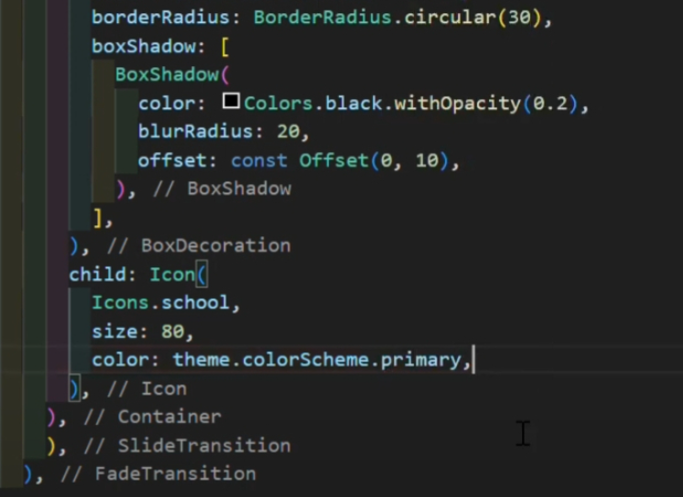Click the '// Icon' closing label
Image resolution: width=683 pixels, height=497 pixels.
coord(147,389)
